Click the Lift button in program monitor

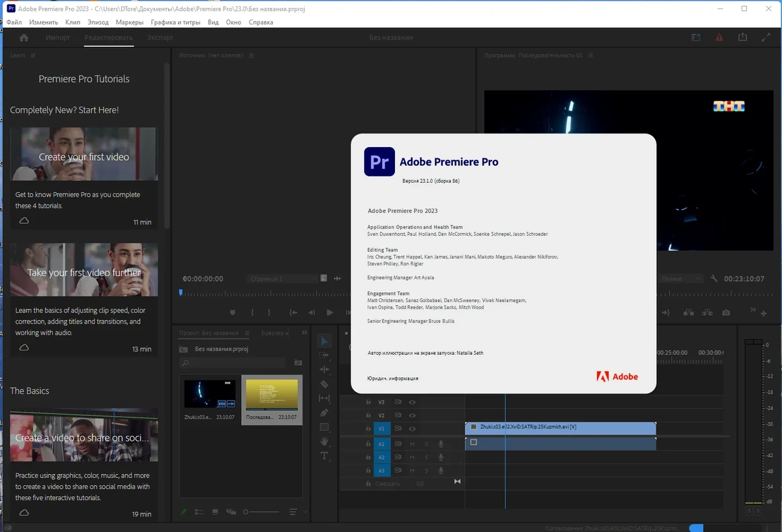tap(688, 313)
